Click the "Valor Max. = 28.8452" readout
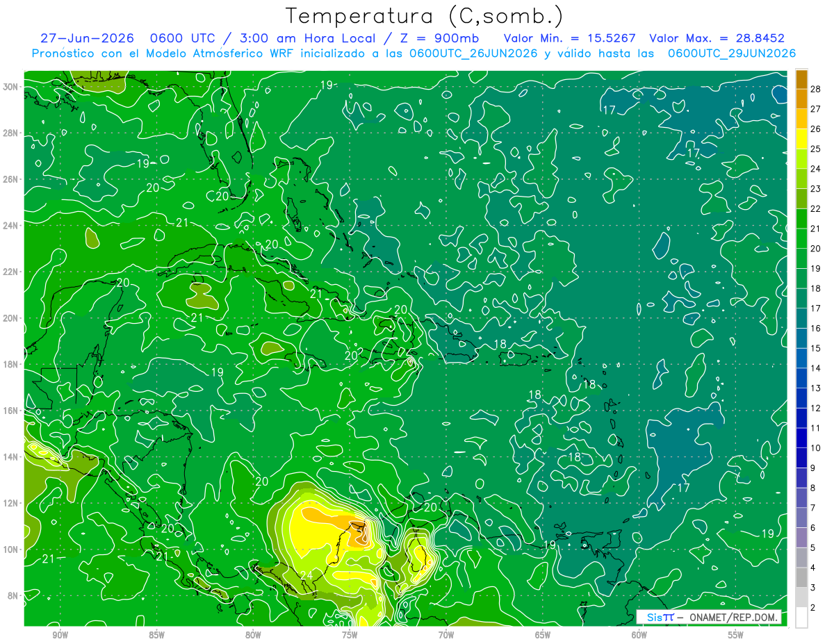Viewport: 834px width, 644px height. 717,38
